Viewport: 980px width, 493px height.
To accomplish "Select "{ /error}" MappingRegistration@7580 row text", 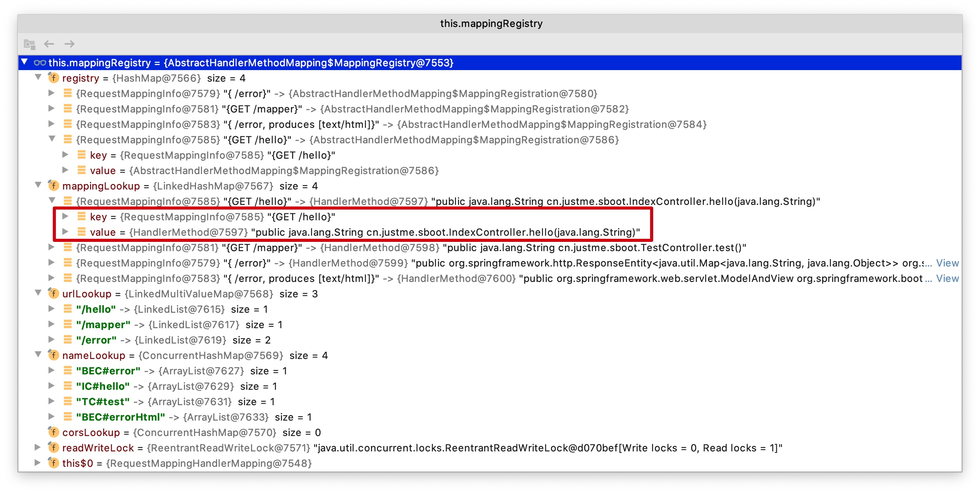I will 337,94.
